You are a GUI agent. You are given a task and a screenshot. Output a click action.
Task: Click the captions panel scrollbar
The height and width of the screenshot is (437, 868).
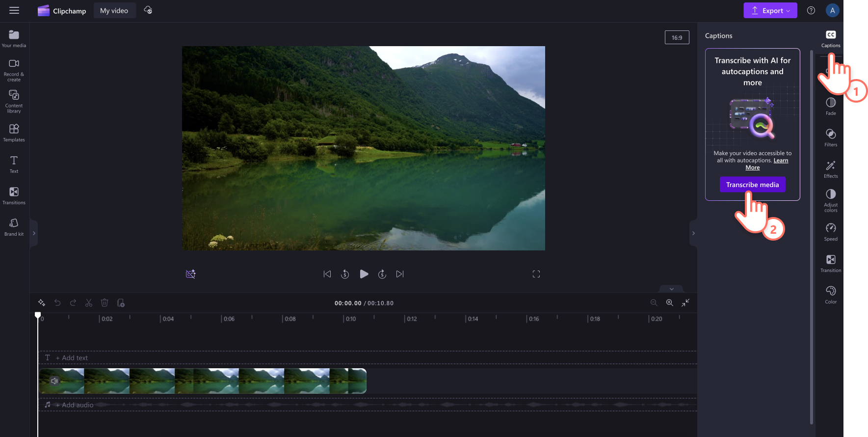[812, 237]
